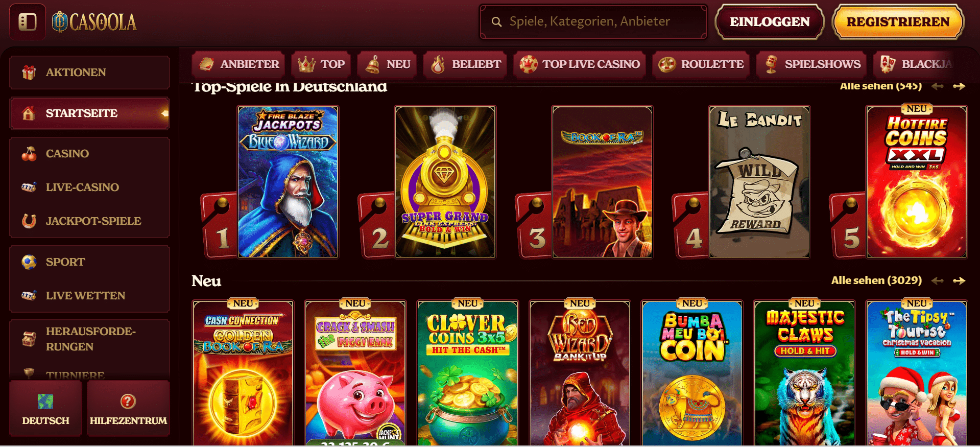Click the Casoola logo
Viewport: 980px width, 447px height.
[94, 22]
